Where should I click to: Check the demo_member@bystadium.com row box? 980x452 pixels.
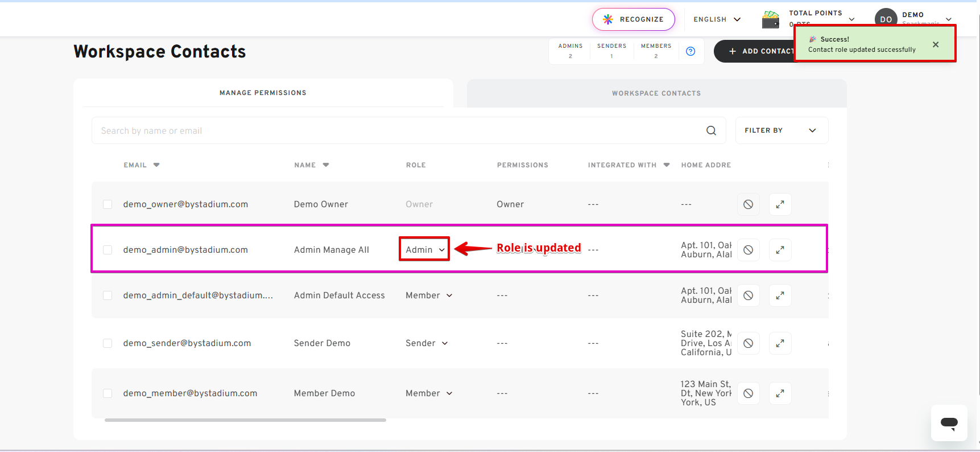[x=107, y=393]
